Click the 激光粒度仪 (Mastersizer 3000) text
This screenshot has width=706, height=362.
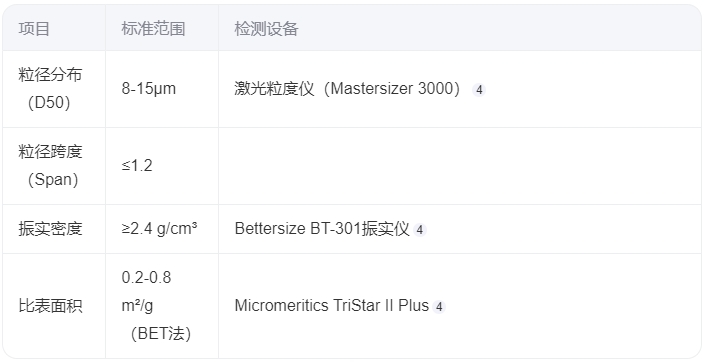[x=347, y=89]
